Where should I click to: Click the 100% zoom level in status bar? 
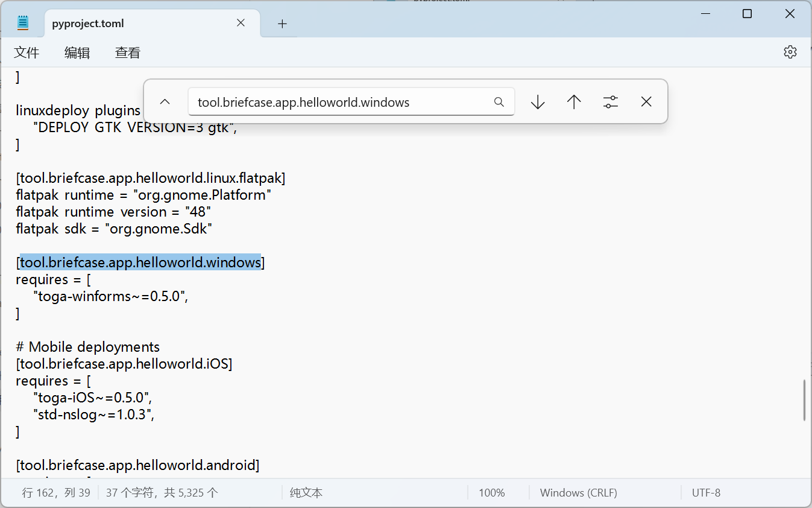pyautogui.click(x=492, y=493)
